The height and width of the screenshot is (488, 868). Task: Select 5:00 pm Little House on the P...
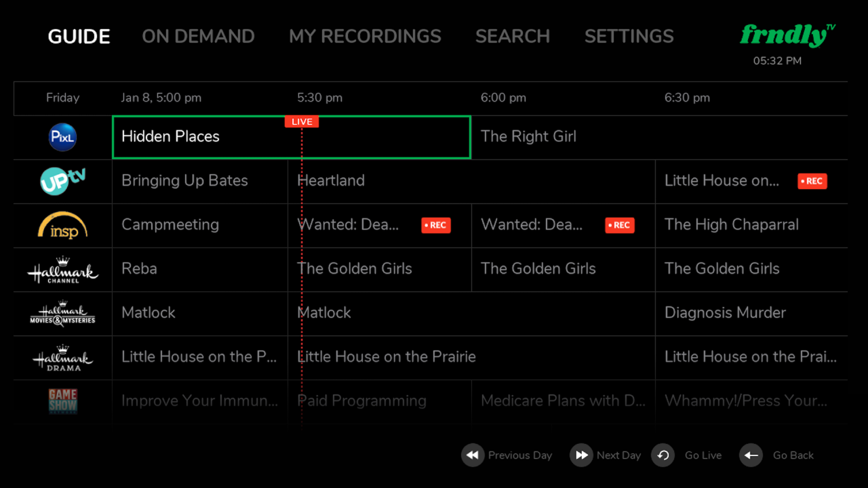(x=200, y=358)
